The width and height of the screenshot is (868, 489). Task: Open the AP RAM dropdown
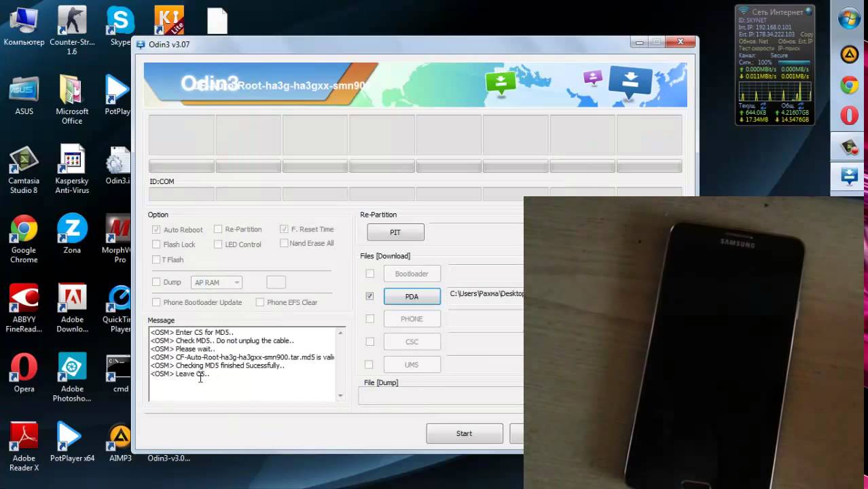coord(217,283)
